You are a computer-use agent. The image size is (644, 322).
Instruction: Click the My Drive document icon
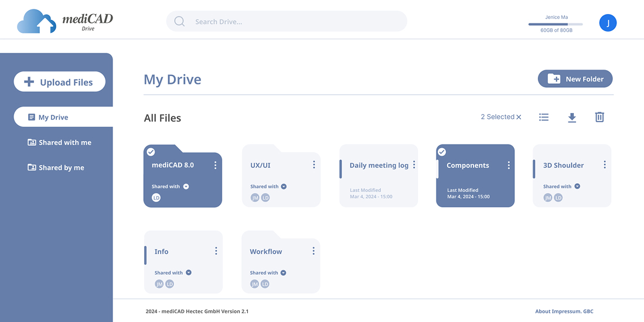point(32,117)
